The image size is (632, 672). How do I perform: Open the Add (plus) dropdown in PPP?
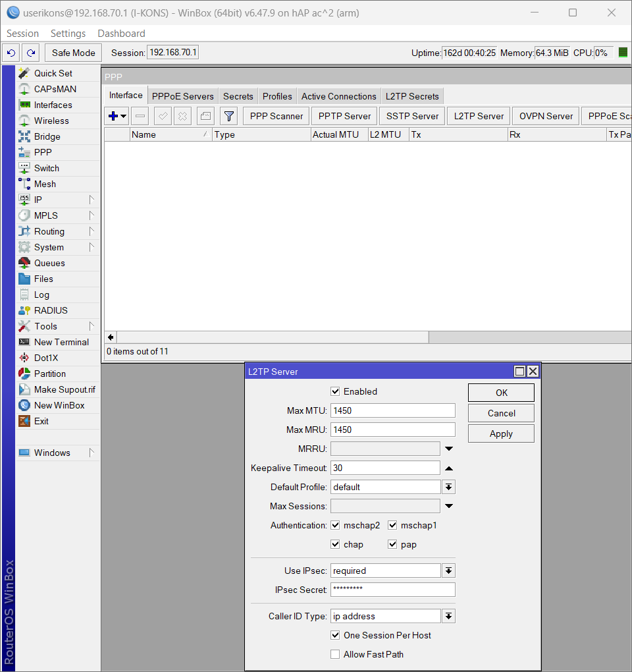pos(117,116)
